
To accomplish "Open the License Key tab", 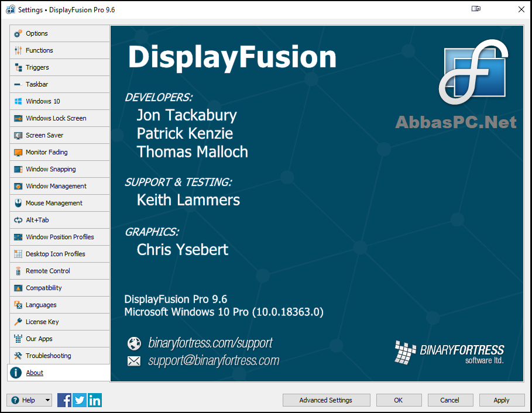I will (x=60, y=322).
